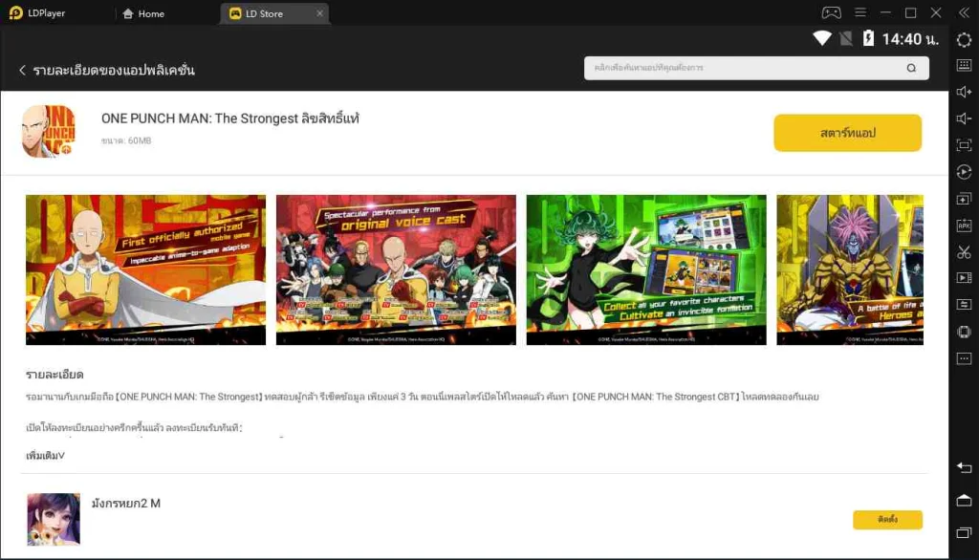Click install button for มังกรหยก2 M
Screen dimensions: 979x560
coord(887,520)
